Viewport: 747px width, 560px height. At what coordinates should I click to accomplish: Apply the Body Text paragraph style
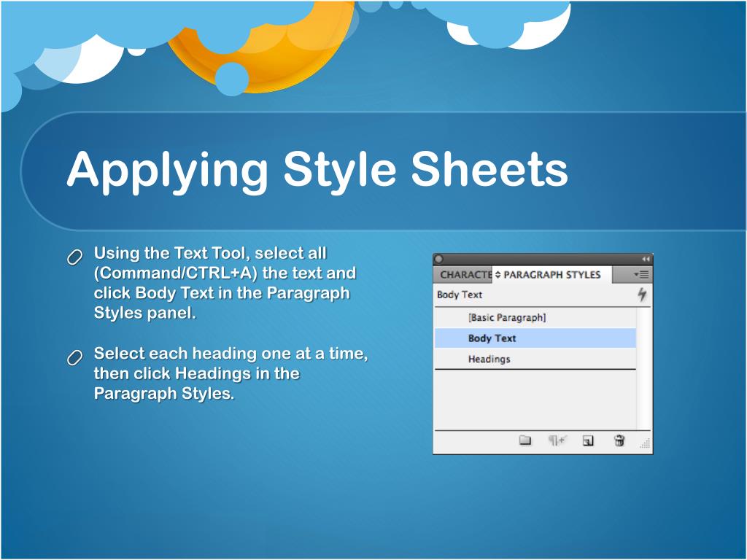point(535,338)
